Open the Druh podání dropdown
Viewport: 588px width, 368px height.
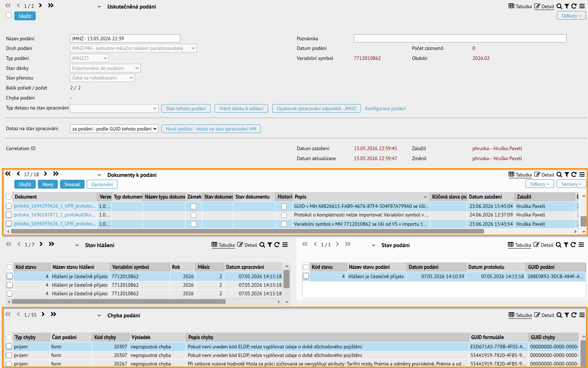pyautogui.click(x=133, y=48)
